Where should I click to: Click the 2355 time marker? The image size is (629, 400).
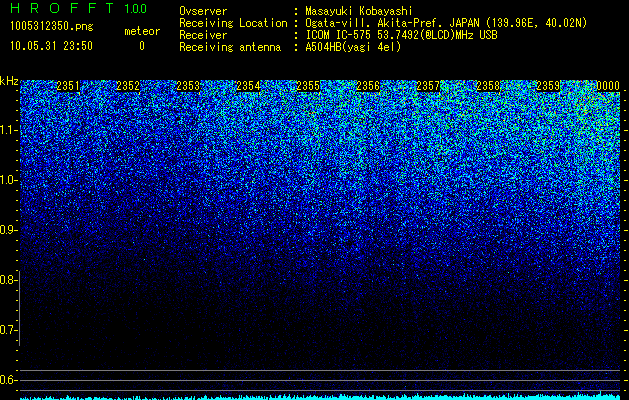click(x=308, y=86)
